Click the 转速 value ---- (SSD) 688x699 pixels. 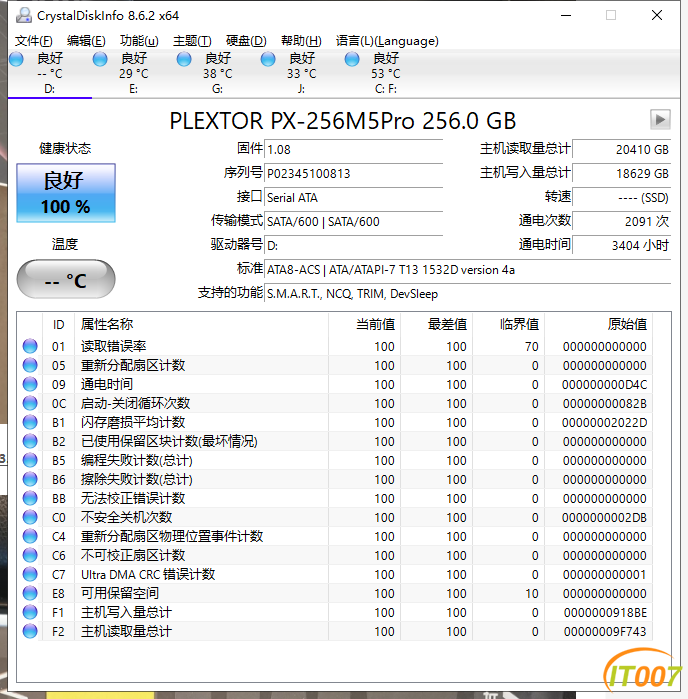[x=622, y=197]
